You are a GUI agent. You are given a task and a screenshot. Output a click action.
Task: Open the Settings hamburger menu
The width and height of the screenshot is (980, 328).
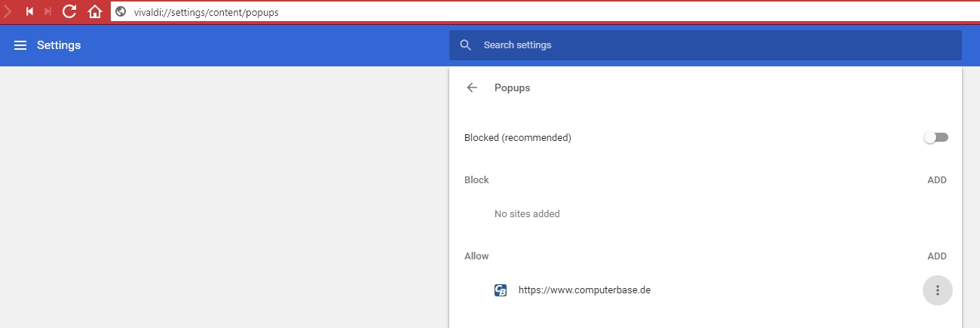click(20, 45)
